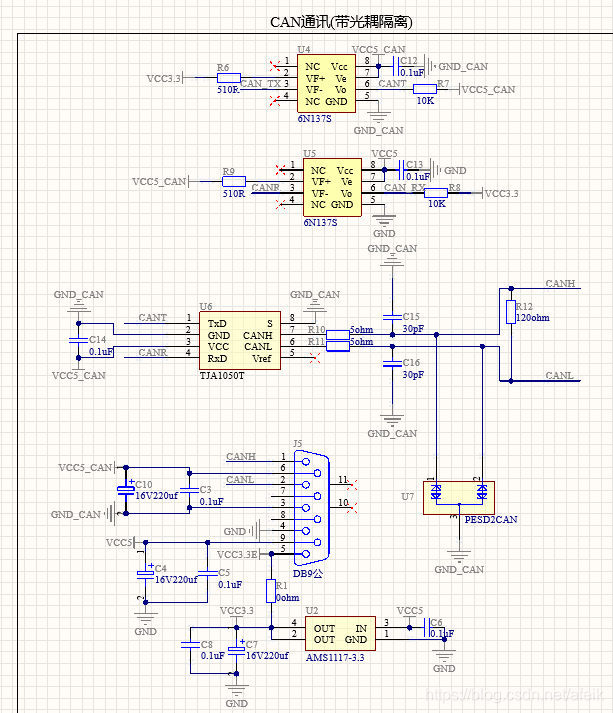613x713 pixels.
Task: Click the 'CANR' net label at U6 pin 4
Action: coord(153,352)
